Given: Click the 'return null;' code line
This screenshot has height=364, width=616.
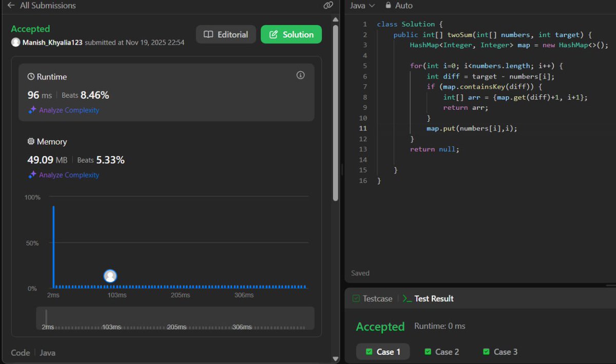Looking at the screenshot, I should pyautogui.click(x=434, y=149).
